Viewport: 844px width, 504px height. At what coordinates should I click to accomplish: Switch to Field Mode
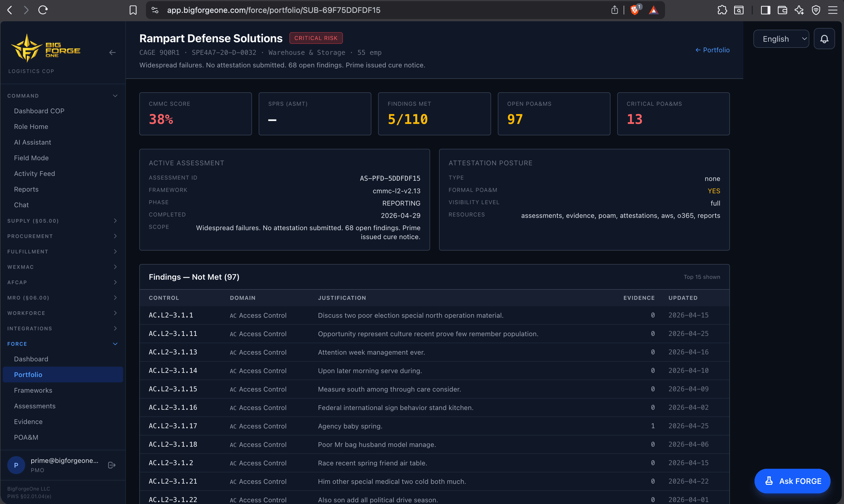(x=63, y=158)
